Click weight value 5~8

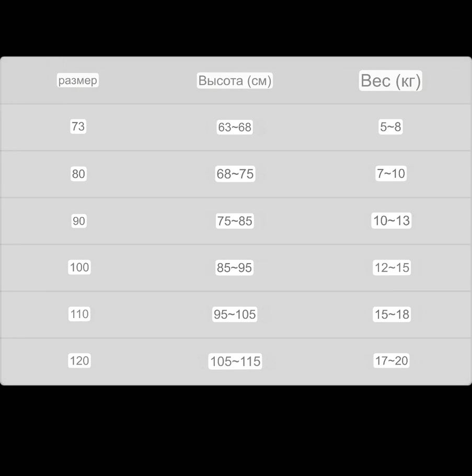(x=390, y=127)
